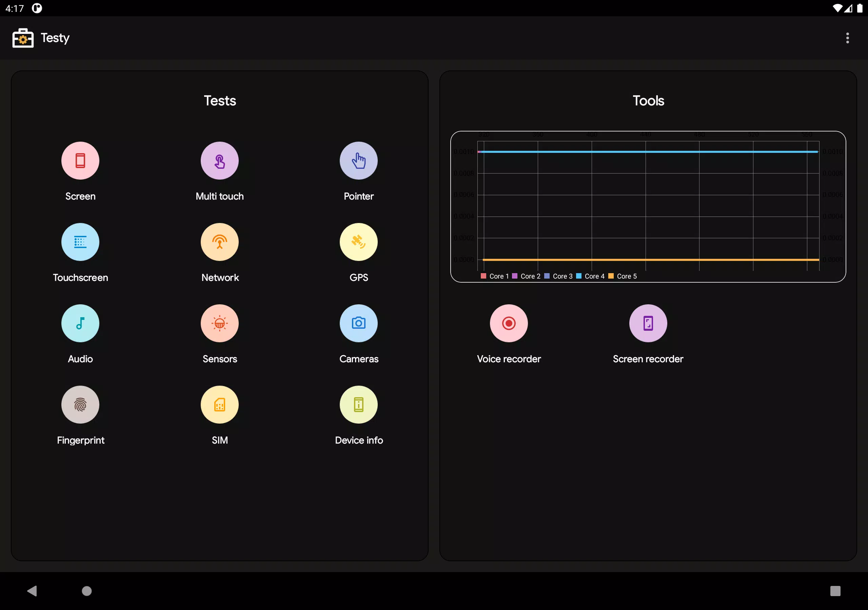The width and height of the screenshot is (868, 610).
Task: Click the Core 2 legend swatch
Action: 514,276
